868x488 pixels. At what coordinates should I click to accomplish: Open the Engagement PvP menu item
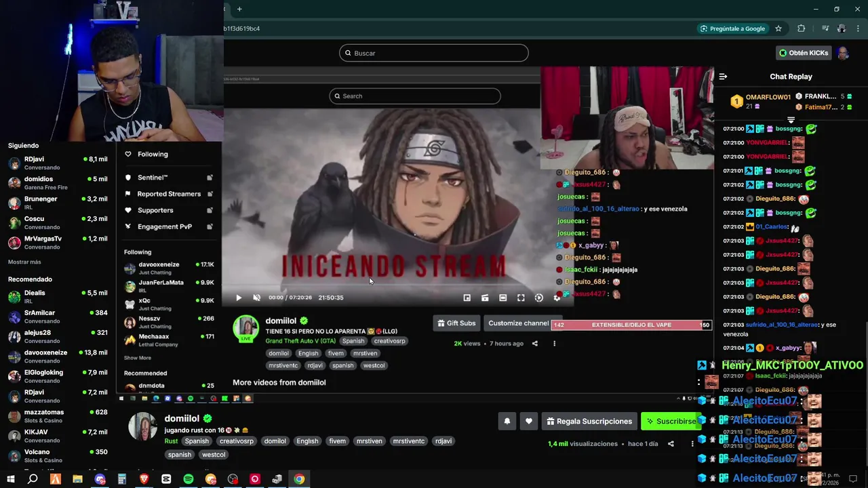point(169,226)
